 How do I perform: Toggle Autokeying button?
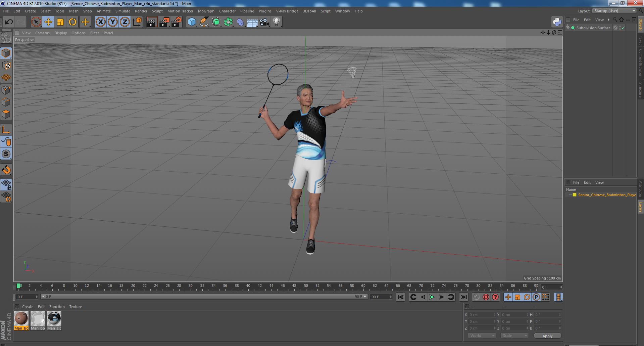pos(486,297)
